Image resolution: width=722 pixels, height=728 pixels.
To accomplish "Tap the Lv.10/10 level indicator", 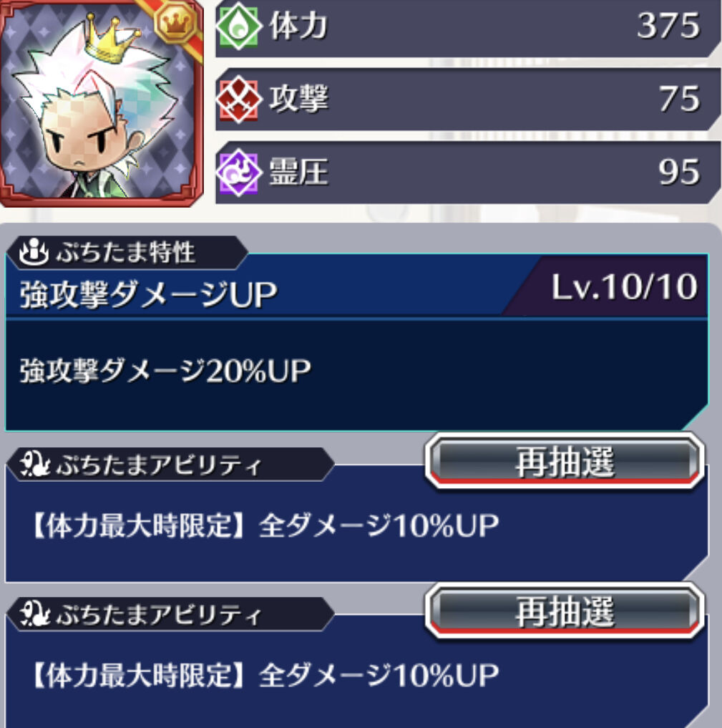I will (x=624, y=287).
